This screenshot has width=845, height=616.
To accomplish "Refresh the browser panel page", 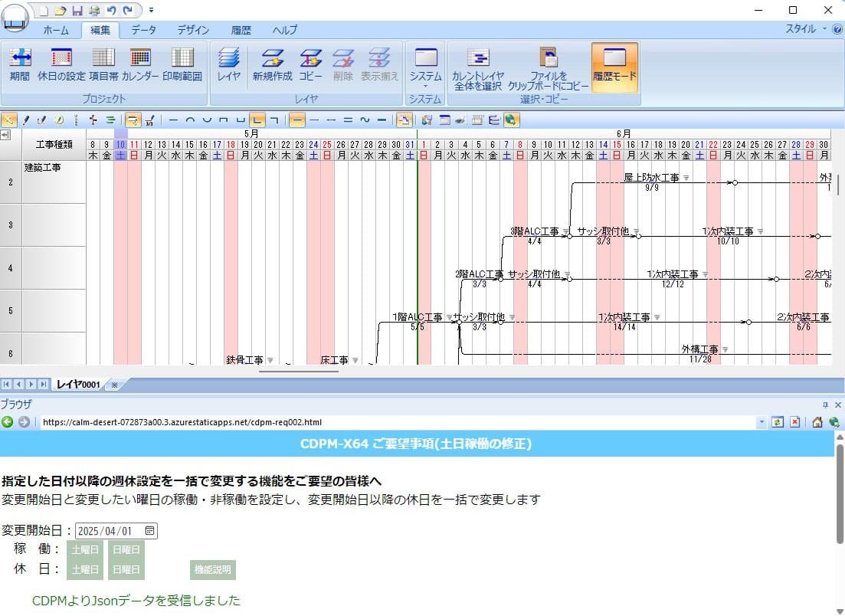I will (777, 422).
